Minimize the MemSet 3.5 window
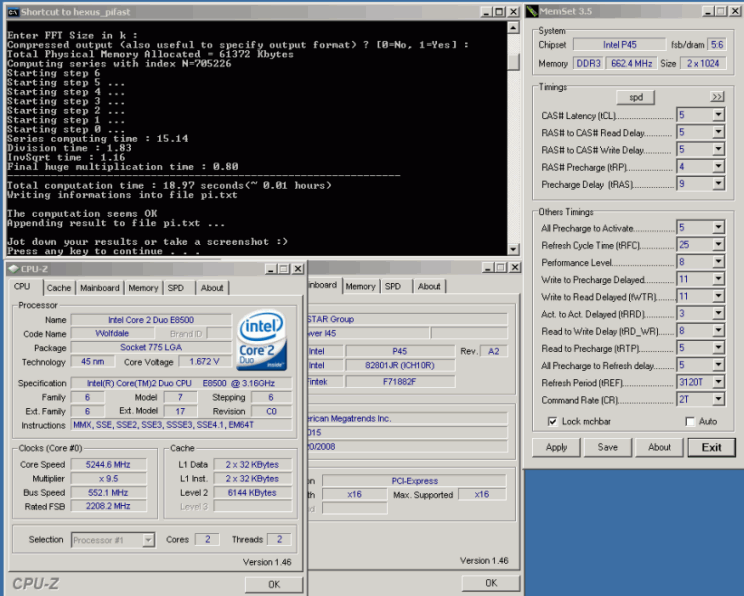This screenshot has width=744, height=596. pyautogui.click(x=708, y=11)
